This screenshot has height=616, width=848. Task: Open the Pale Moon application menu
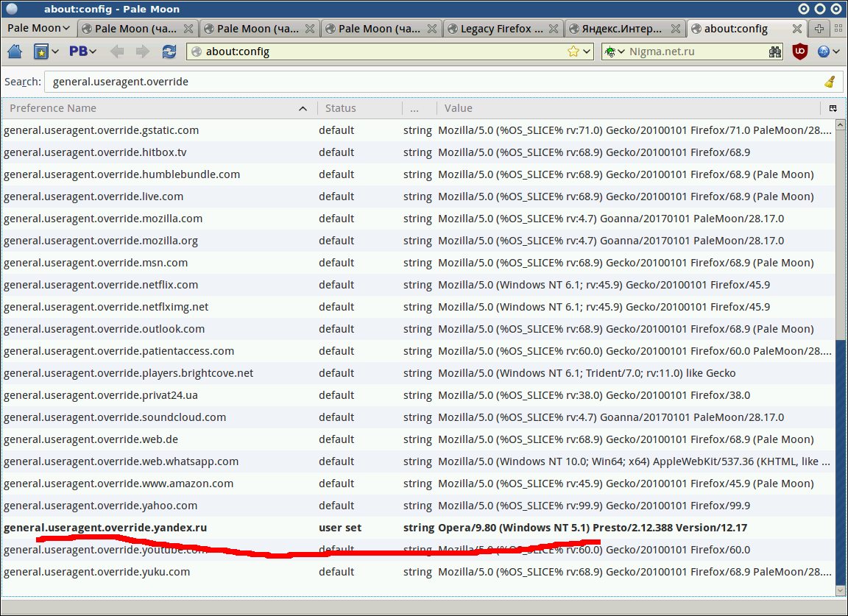[38, 29]
